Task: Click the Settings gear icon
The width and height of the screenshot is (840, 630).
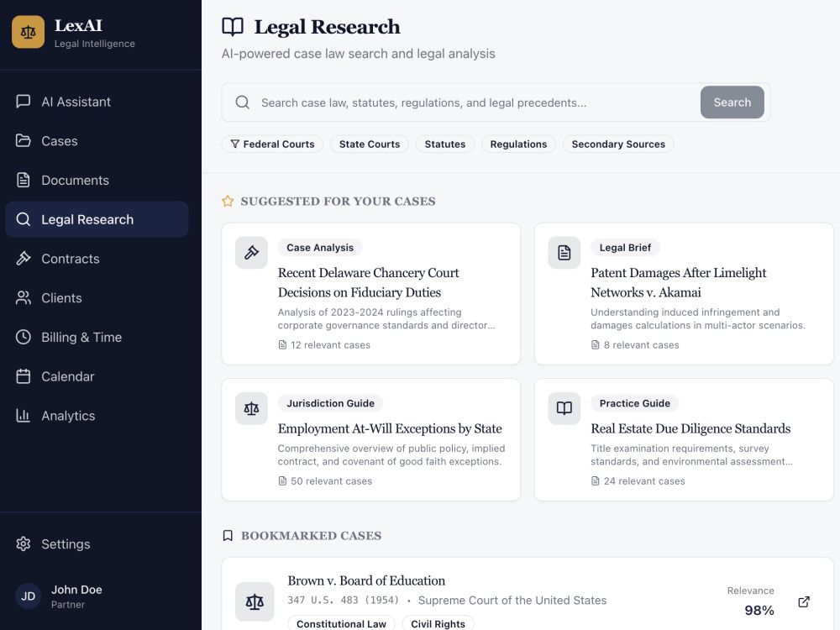Action: [23, 543]
